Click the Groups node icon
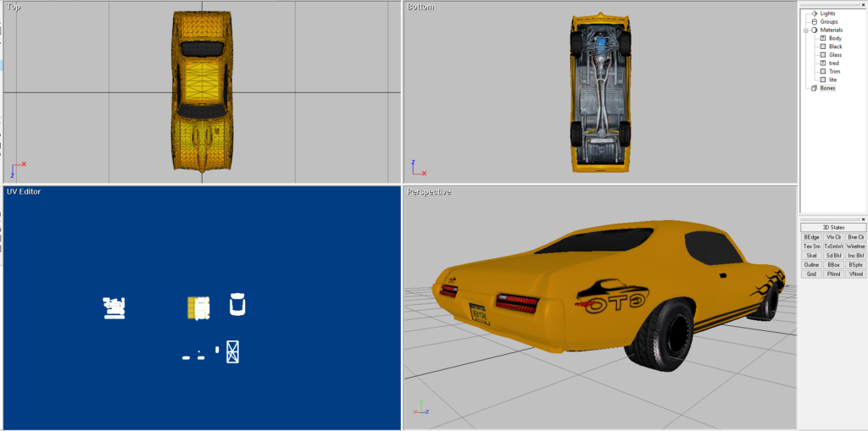Screen dimensions: 868x431 [815, 22]
